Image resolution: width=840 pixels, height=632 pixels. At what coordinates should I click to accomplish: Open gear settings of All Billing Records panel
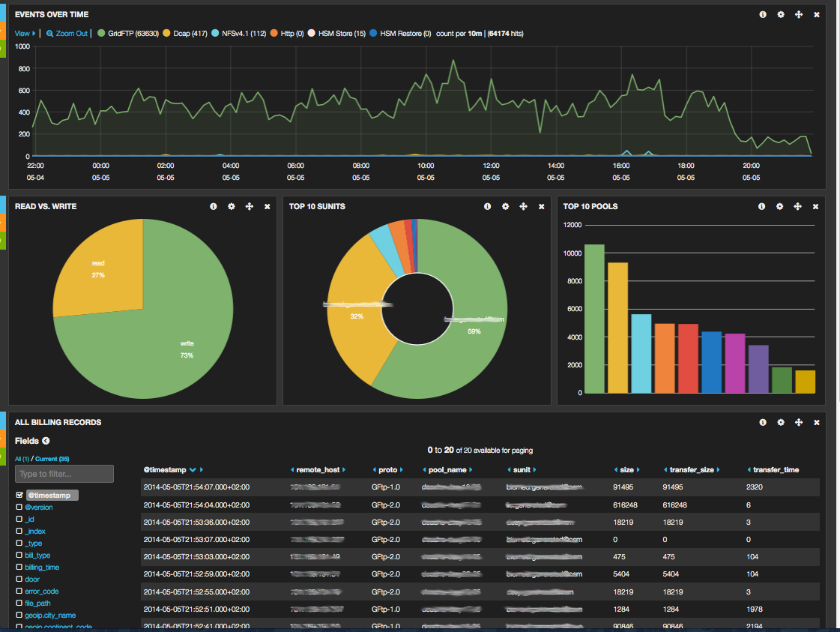[781, 422]
